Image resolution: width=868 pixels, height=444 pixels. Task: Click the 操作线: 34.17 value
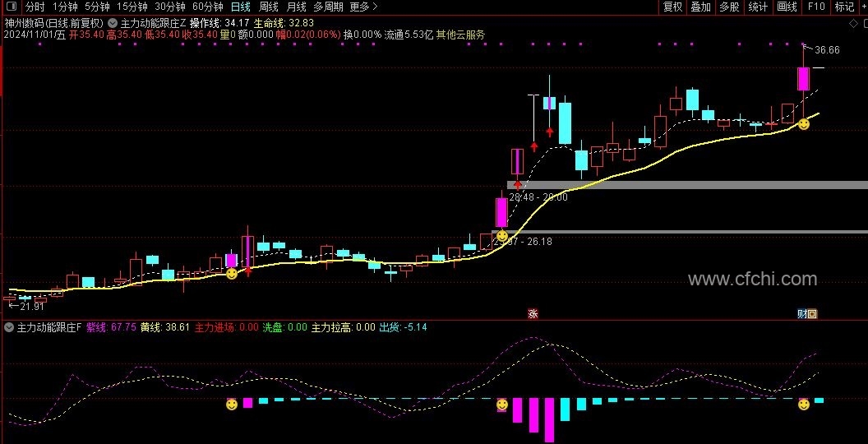click(219, 23)
